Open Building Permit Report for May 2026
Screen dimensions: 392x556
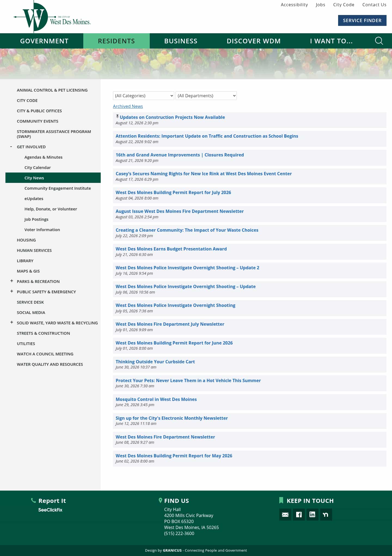click(174, 456)
